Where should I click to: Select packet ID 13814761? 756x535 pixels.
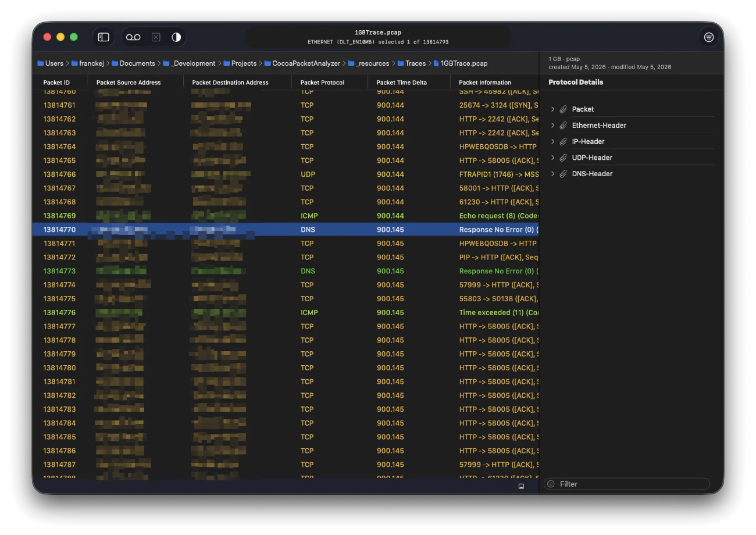[x=59, y=105]
